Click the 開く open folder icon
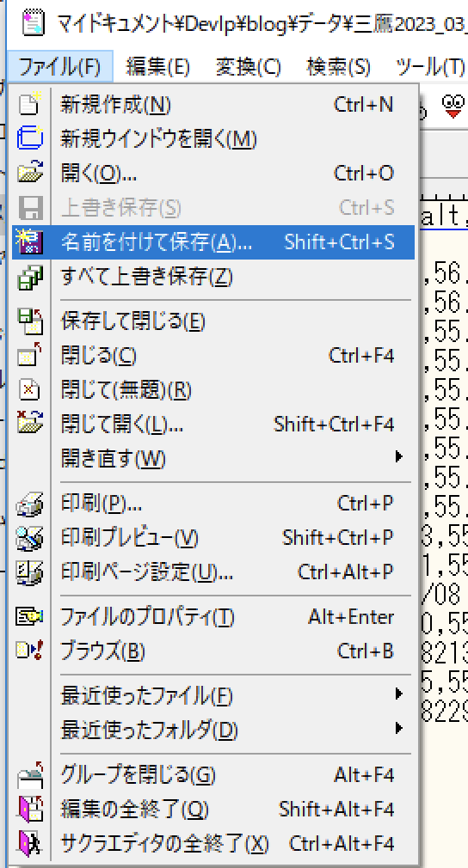 point(30,173)
